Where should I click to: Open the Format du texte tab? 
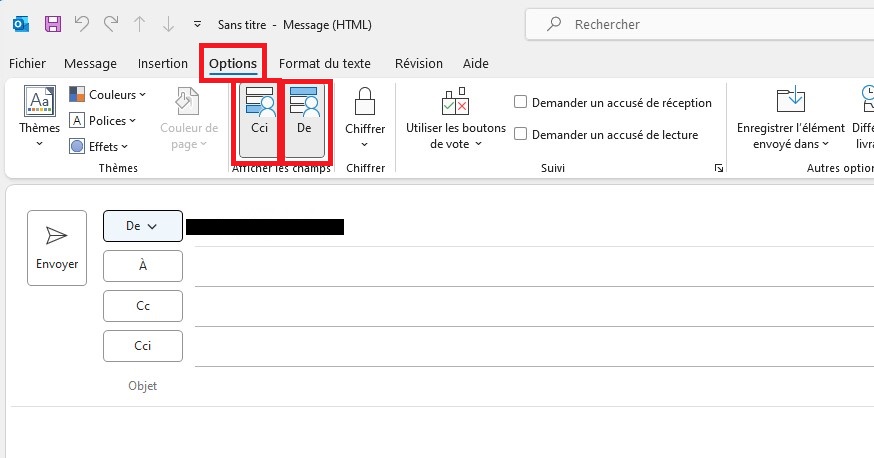point(324,64)
